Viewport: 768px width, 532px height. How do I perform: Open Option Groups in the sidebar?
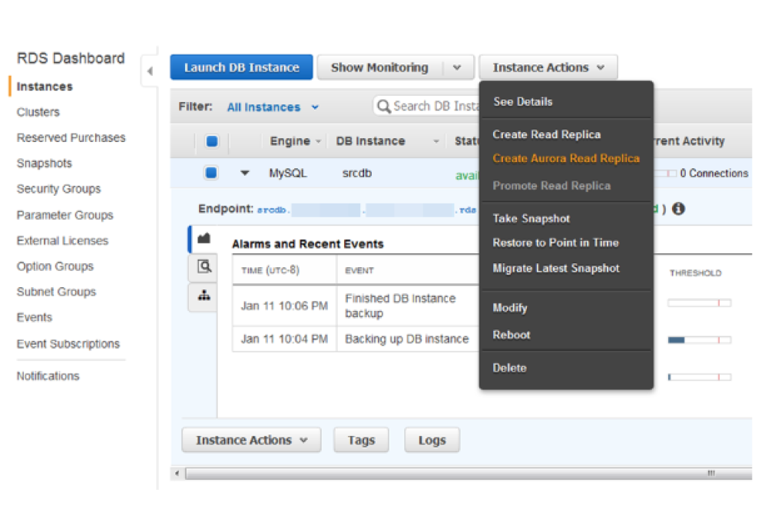[55, 266]
